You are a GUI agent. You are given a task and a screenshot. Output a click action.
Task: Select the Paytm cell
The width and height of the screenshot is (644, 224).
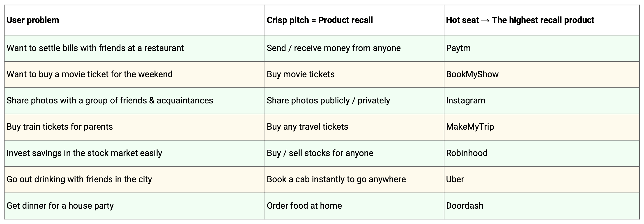541,48
